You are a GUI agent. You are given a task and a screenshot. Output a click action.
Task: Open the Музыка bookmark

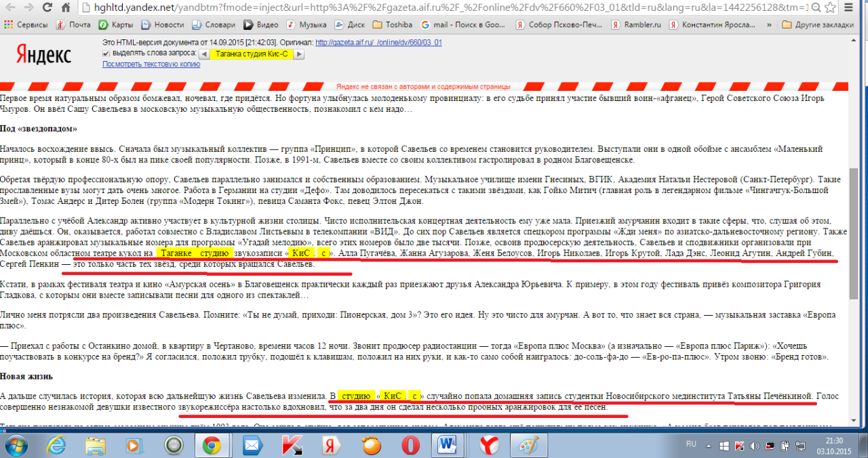point(307,24)
